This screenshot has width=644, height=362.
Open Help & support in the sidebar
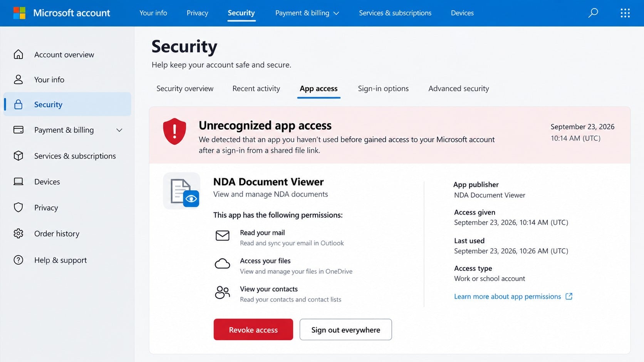click(60, 260)
